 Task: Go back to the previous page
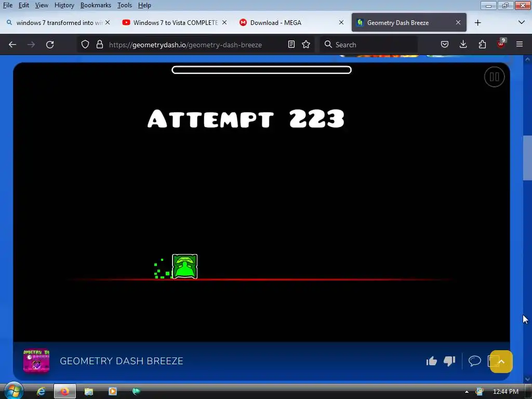point(12,45)
